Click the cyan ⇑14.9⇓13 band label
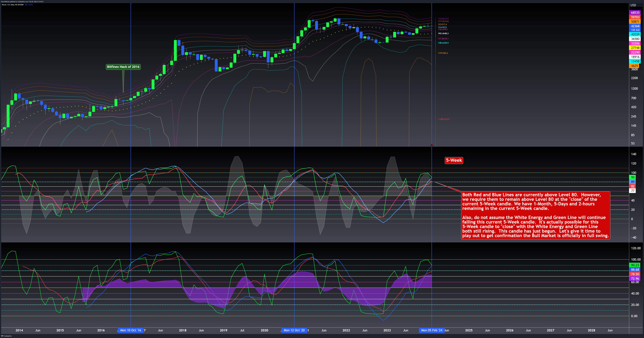This screenshot has width=644, height=338. pyautogui.click(x=442, y=27)
